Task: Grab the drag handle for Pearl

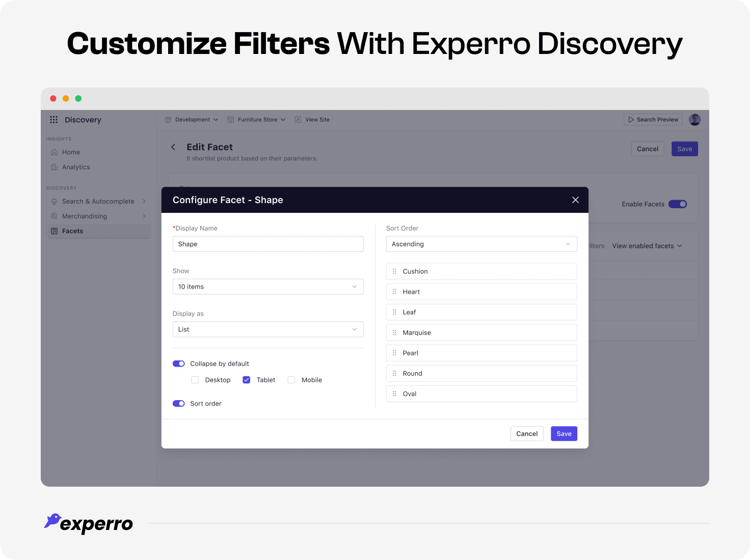Action: (x=394, y=353)
